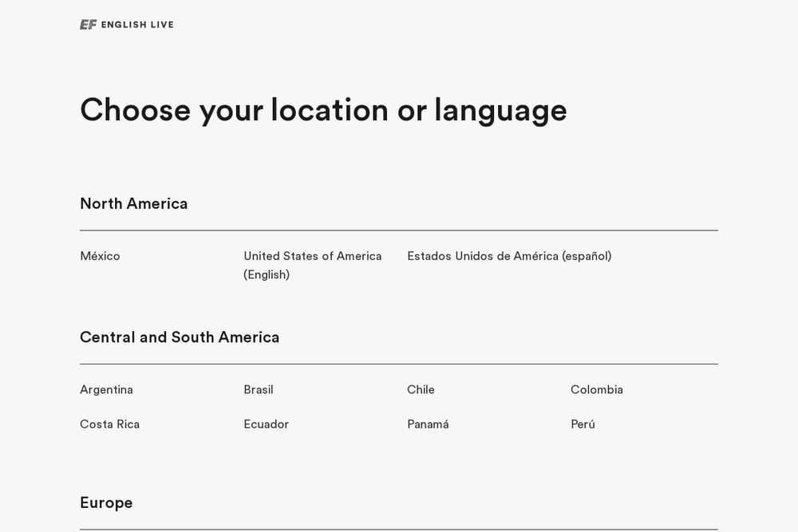This screenshot has height=532, width=798.
Task: Open the Argentina site link
Action: tap(106, 390)
